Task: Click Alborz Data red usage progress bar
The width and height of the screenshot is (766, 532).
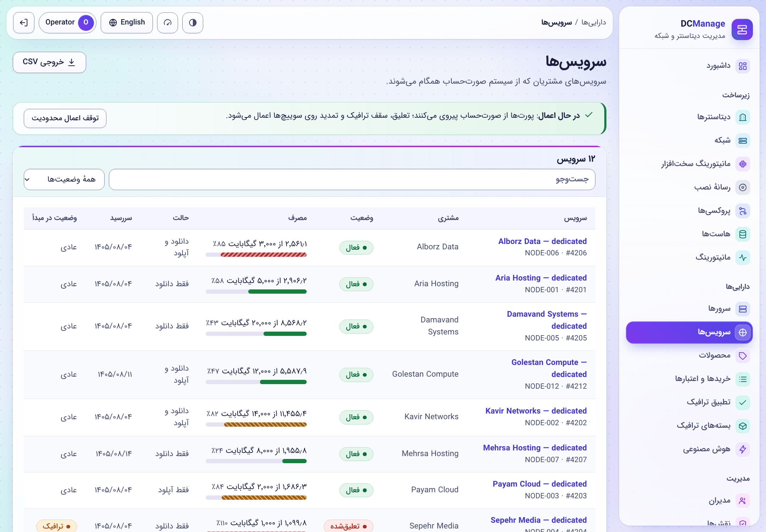Action: point(256,255)
